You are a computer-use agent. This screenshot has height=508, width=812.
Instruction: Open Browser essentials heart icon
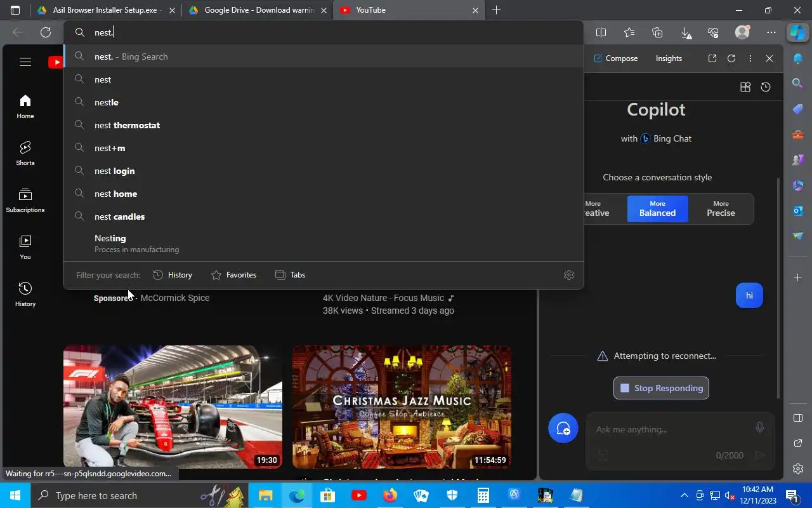[x=713, y=32]
